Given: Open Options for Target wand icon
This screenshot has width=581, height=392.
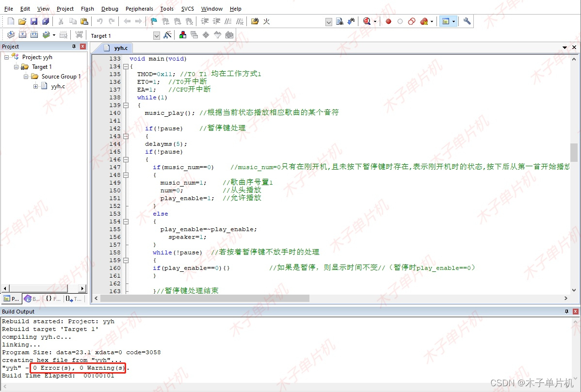Looking at the screenshot, I should tap(167, 35).
